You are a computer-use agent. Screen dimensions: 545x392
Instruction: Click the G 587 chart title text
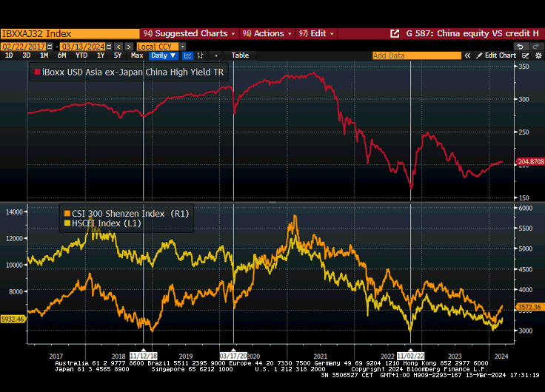pyautogui.click(x=472, y=34)
